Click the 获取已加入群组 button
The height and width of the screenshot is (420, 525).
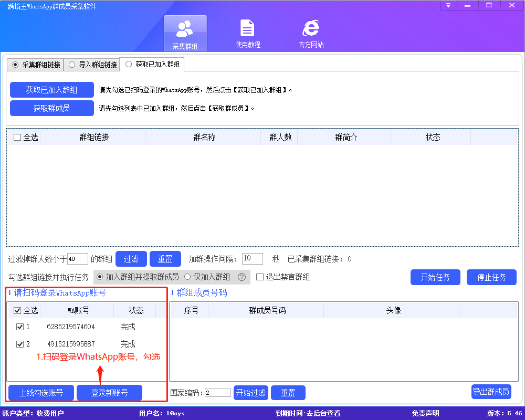[x=51, y=89]
